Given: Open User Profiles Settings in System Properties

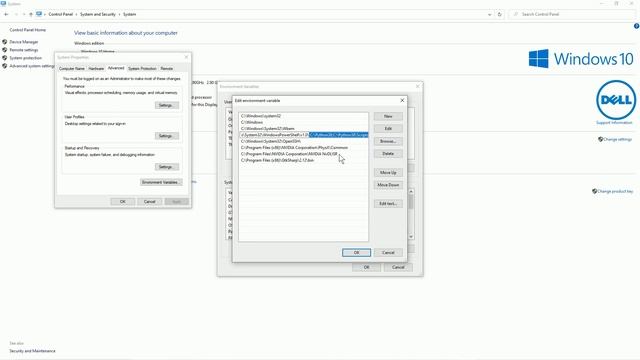Looking at the screenshot, I should point(167,136).
